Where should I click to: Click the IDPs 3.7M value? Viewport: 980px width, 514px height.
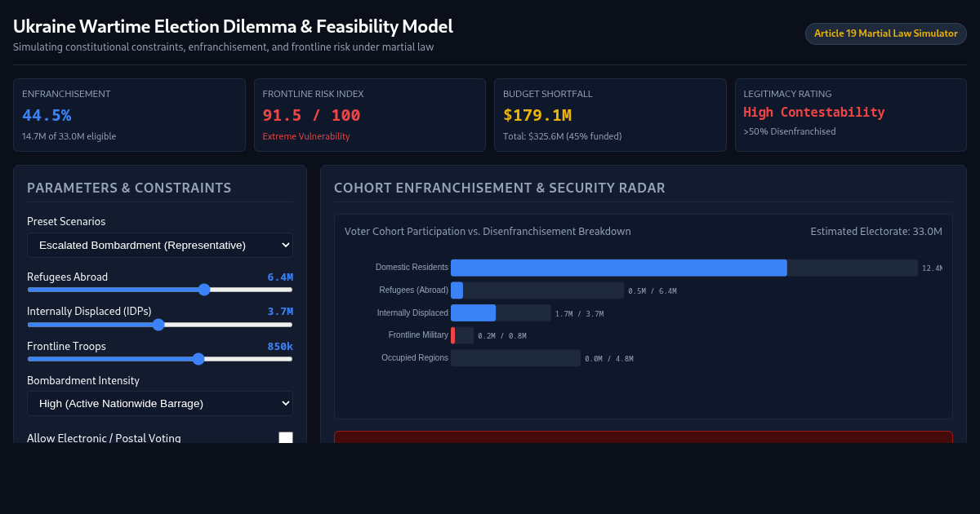point(280,312)
